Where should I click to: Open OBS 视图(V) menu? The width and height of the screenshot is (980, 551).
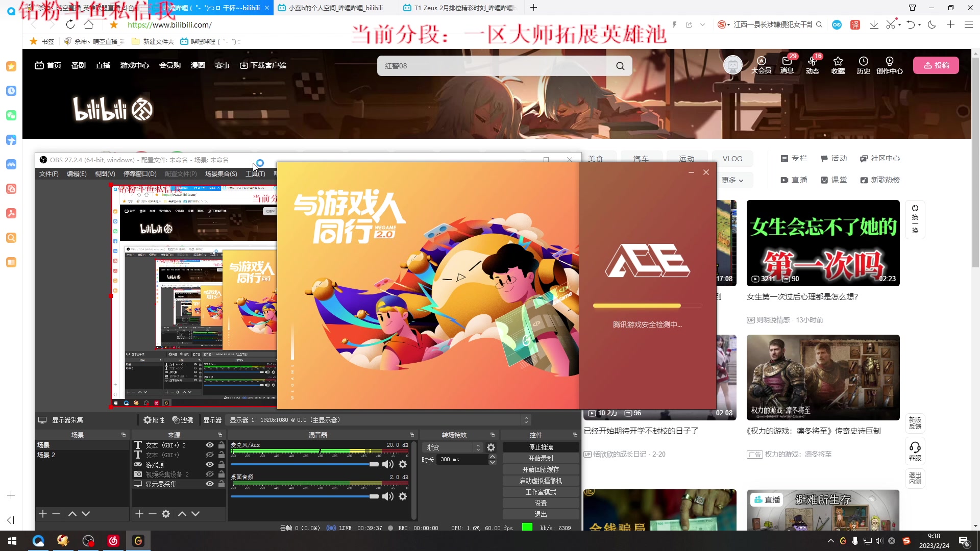pos(105,174)
